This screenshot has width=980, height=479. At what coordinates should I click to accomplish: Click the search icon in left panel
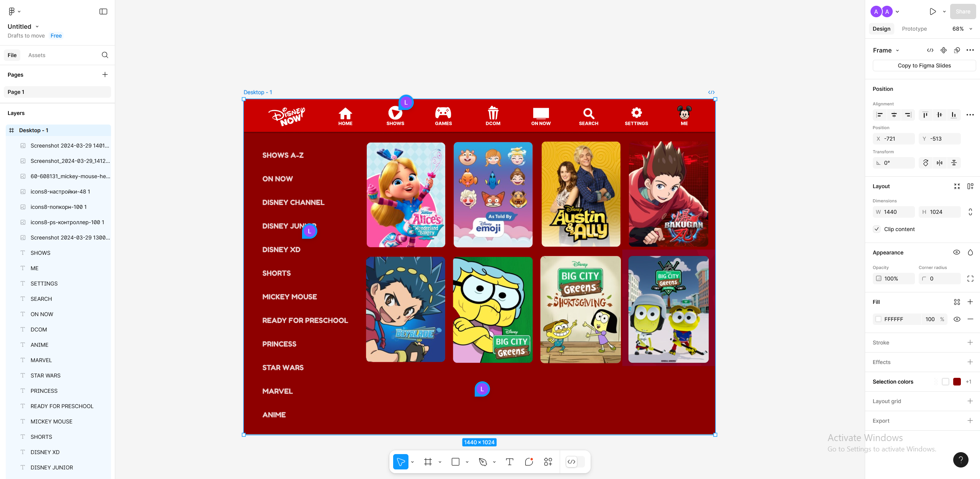[x=105, y=55]
